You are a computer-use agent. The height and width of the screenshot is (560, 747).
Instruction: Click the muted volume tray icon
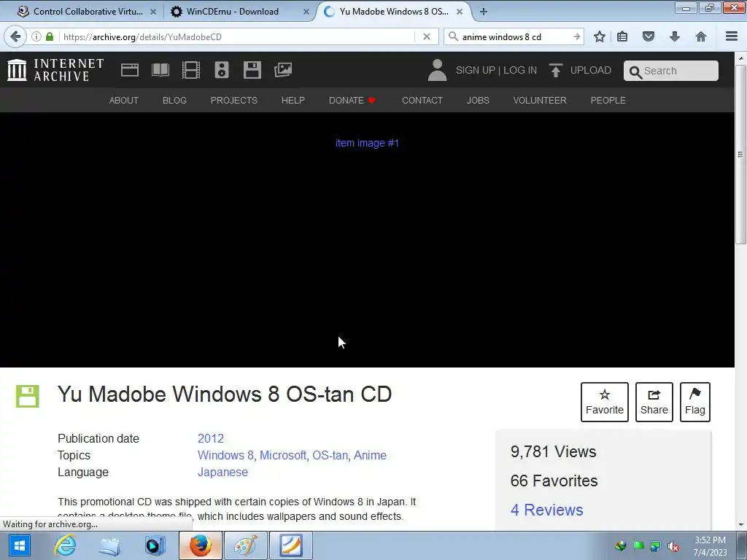pyautogui.click(x=673, y=546)
